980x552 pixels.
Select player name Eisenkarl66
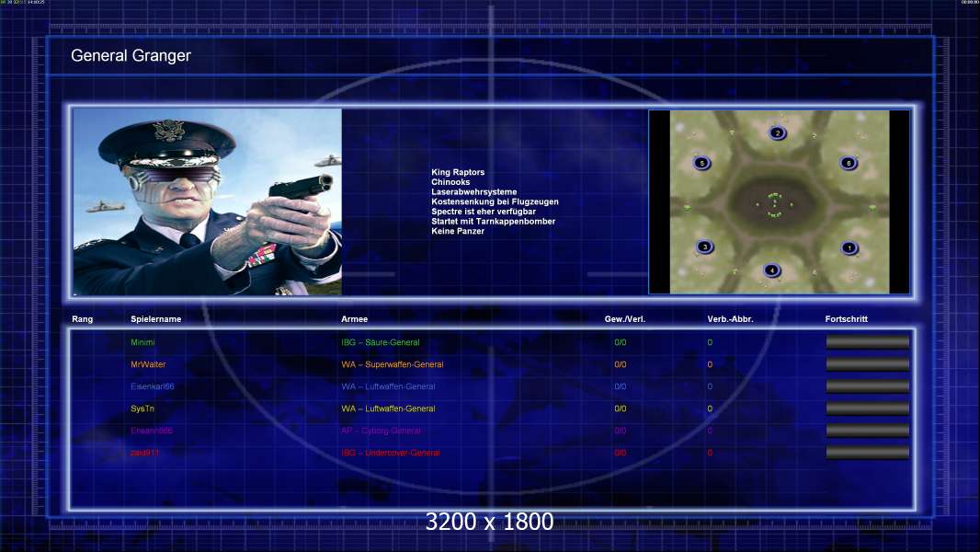[x=153, y=386]
